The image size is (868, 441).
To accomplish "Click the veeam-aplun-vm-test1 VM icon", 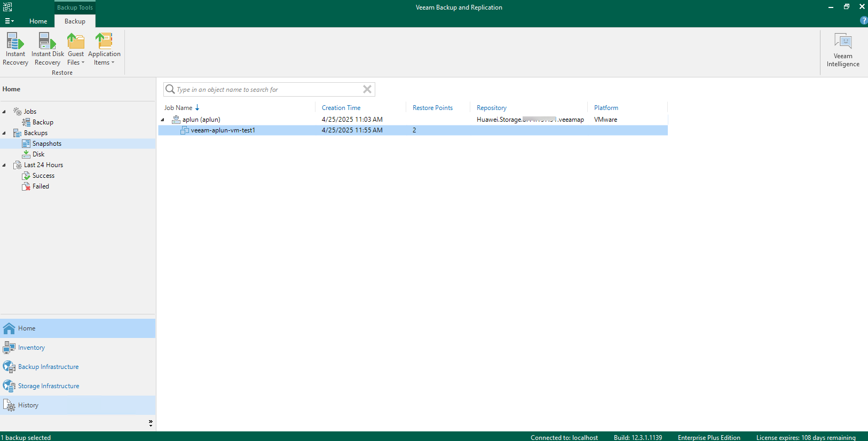I will 185,130.
